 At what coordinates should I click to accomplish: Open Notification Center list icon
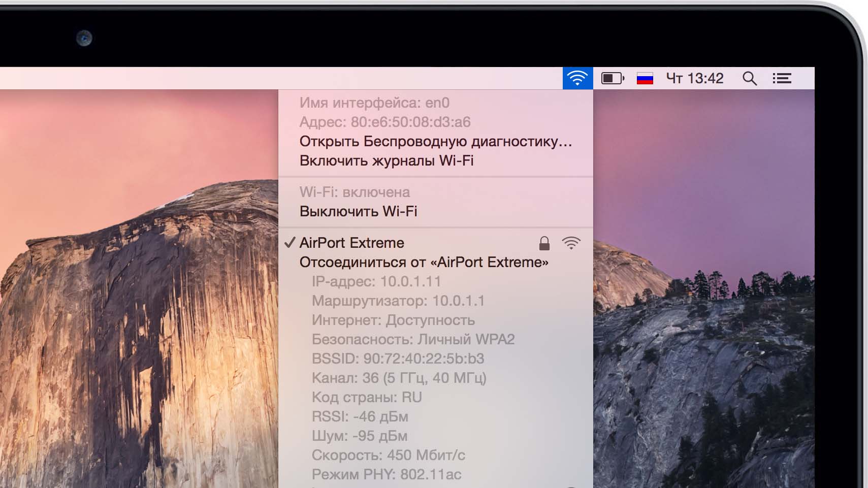(782, 78)
